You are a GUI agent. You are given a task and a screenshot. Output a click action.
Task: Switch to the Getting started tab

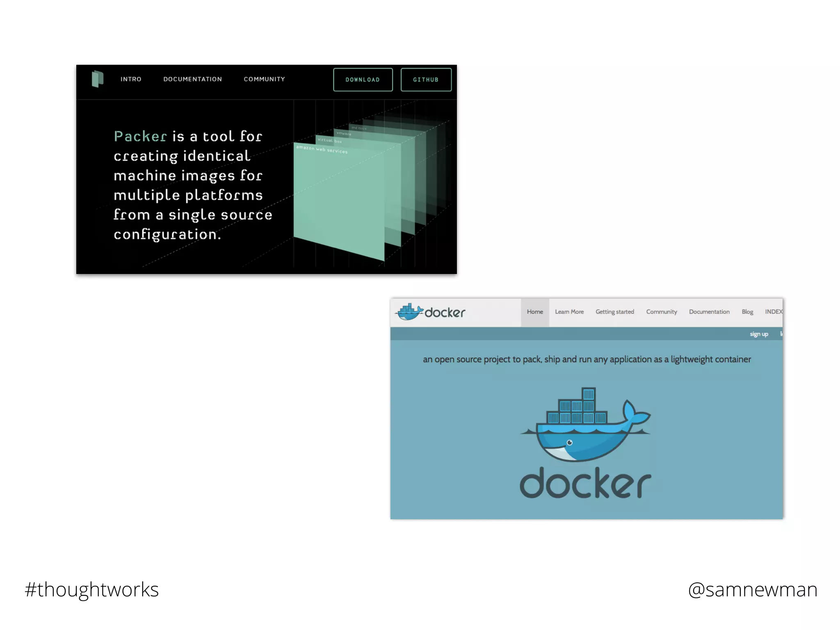[x=614, y=312]
